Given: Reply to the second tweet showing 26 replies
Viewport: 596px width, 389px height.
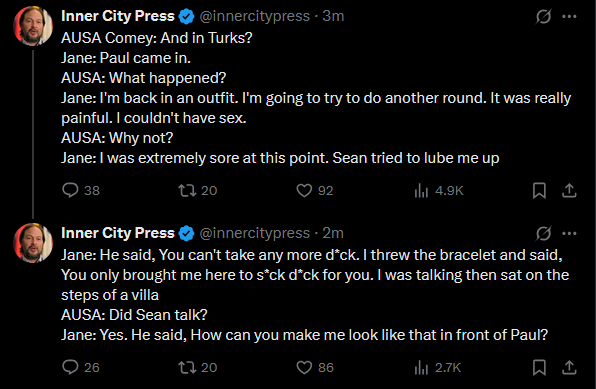Looking at the screenshot, I should tap(81, 367).
